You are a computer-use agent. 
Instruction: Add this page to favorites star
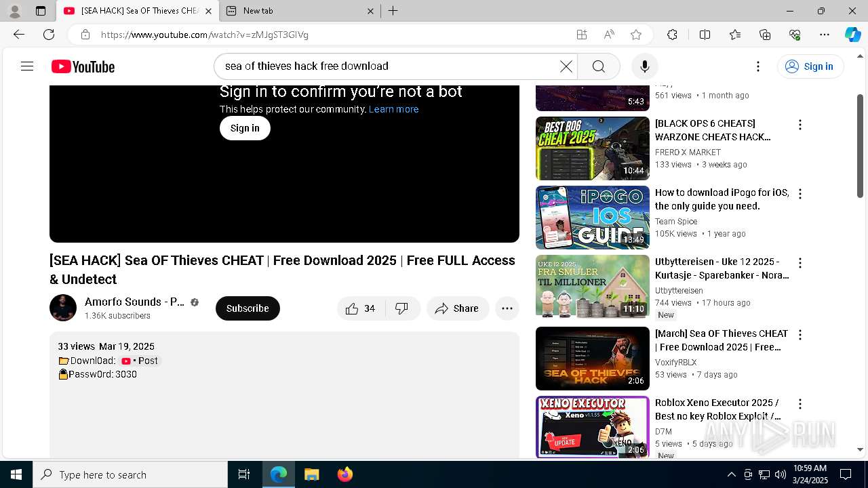click(636, 35)
